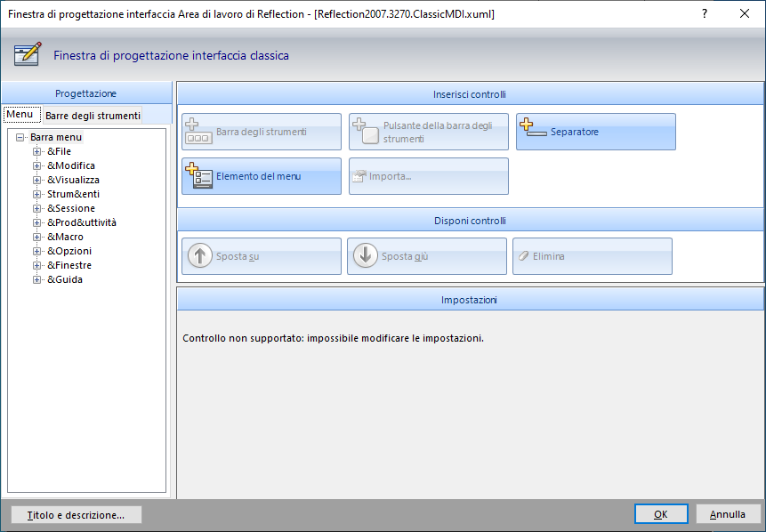The height and width of the screenshot is (532, 766).
Task: Click Pulsante della barra degli strumenti
Action: coord(429,132)
